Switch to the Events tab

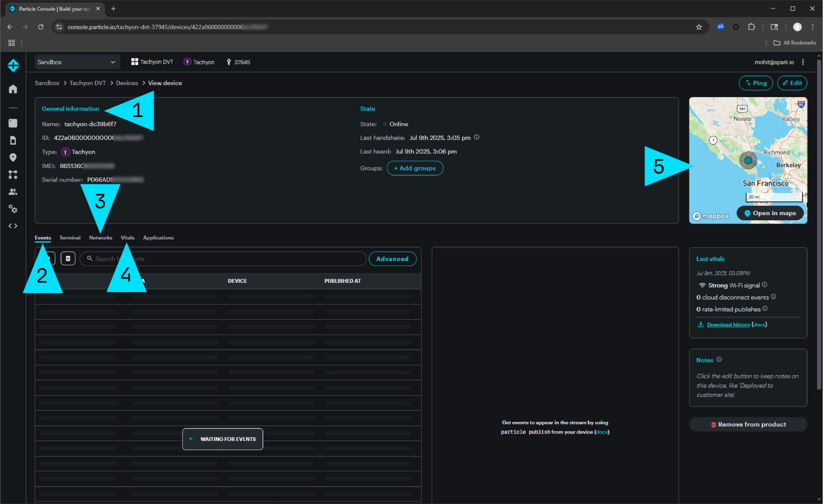click(x=43, y=238)
